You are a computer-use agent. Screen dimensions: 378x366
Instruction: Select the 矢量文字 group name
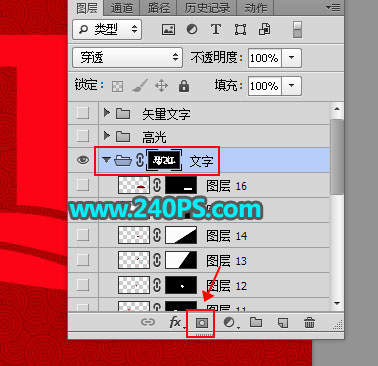[x=166, y=114]
